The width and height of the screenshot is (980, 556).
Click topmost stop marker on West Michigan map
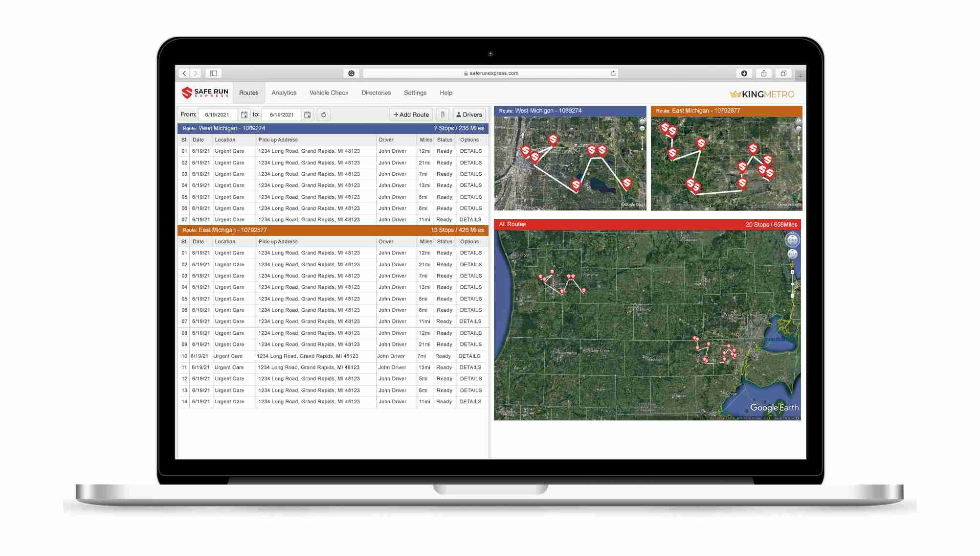pyautogui.click(x=553, y=140)
